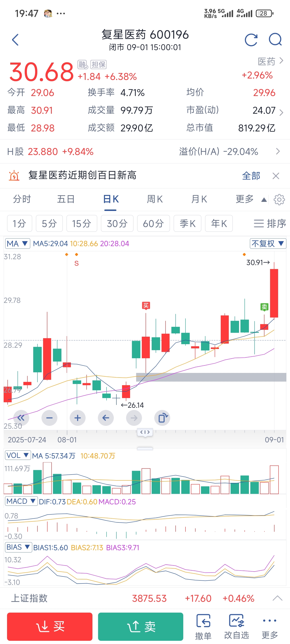Open chart settings gear icon
This screenshot has height=644, width=290.
point(279,199)
